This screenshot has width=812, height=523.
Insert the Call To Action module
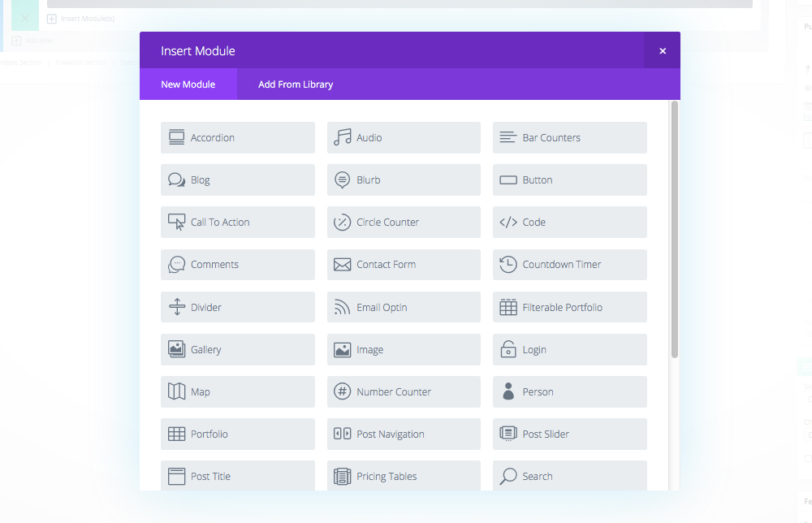[x=237, y=223]
